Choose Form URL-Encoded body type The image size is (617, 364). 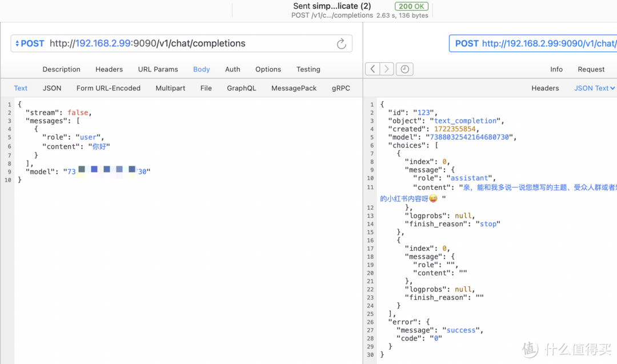[x=109, y=88]
